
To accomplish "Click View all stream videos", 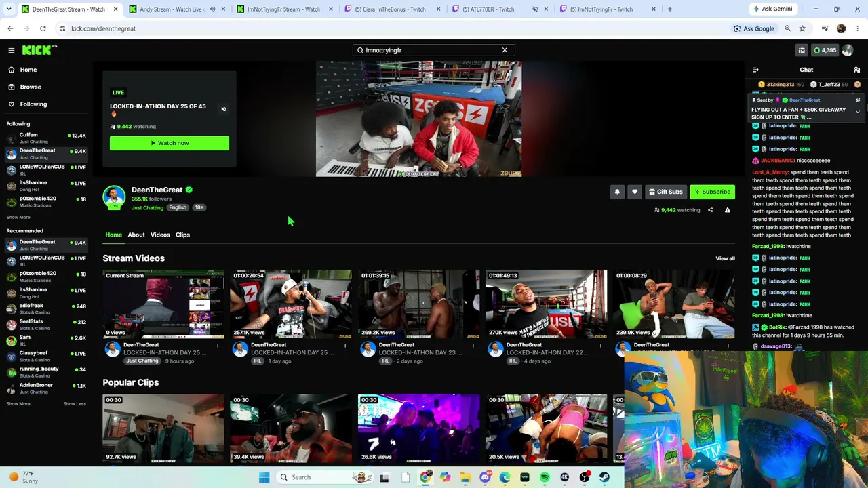I will [x=725, y=258].
